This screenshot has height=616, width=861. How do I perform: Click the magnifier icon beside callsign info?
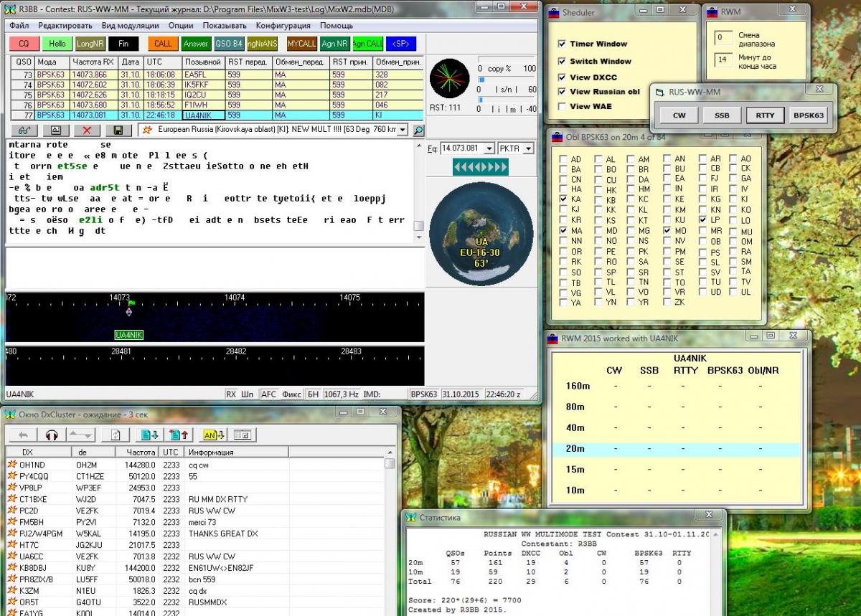coord(418,131)
